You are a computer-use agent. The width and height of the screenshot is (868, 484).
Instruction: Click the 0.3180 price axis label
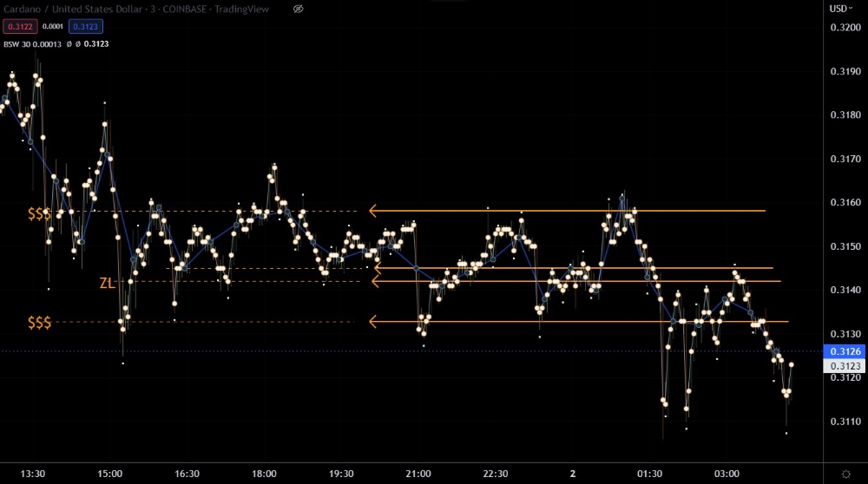tap(845, 115)
